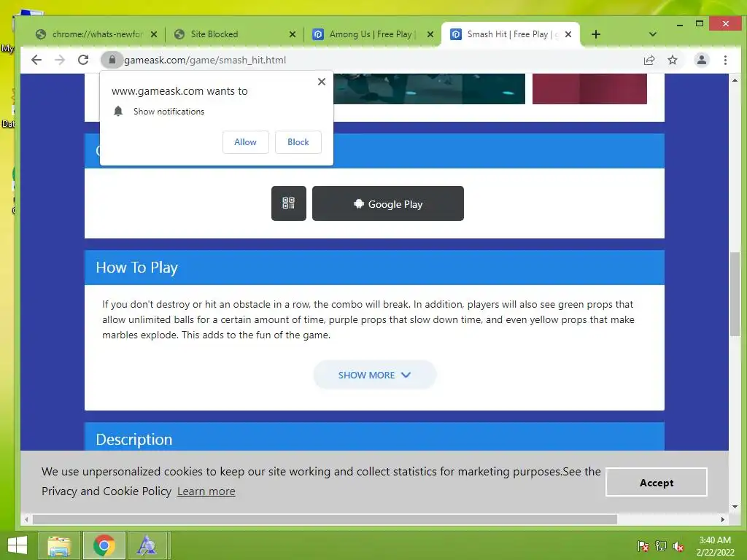This screenshot has width=747, height=560.
Task: Click the How To Play paragraph text
Action: click(368, 319)
